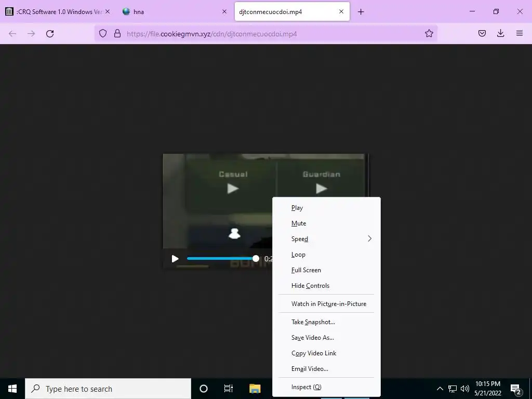Click the browser Back arrow
This screenshot has width=532, height=399.
[x=12, y=34]
